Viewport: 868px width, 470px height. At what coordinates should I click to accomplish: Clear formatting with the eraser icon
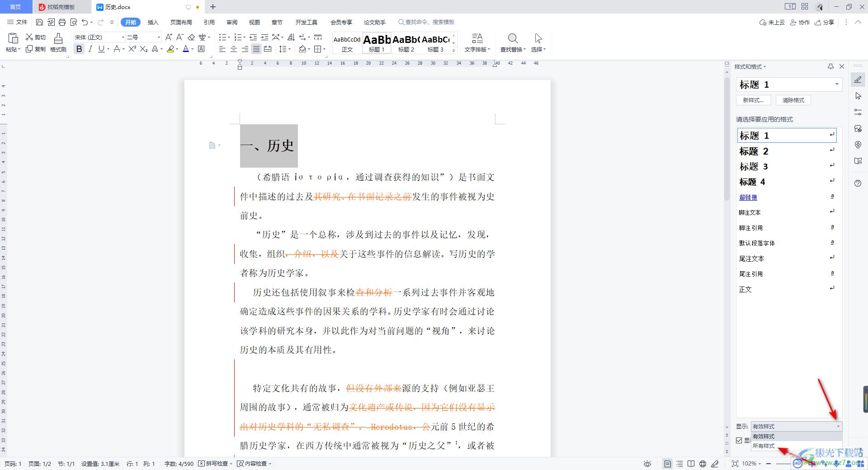(191, 37)
